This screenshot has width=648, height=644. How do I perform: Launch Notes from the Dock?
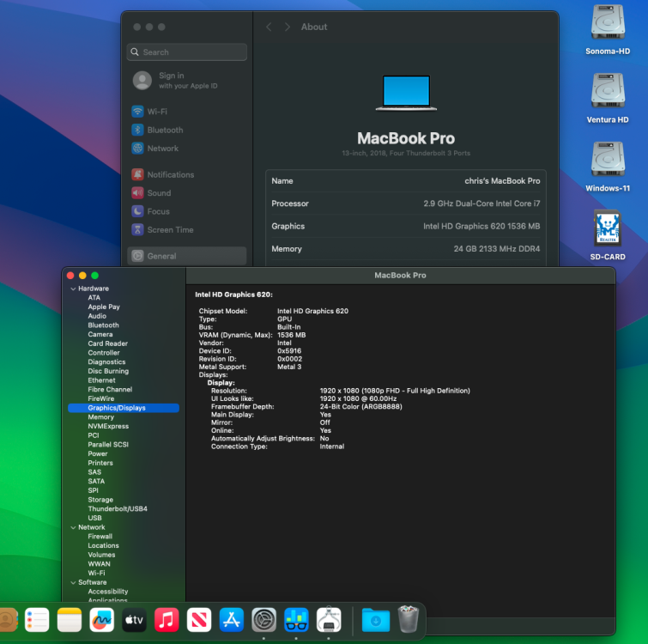(69, 620)
